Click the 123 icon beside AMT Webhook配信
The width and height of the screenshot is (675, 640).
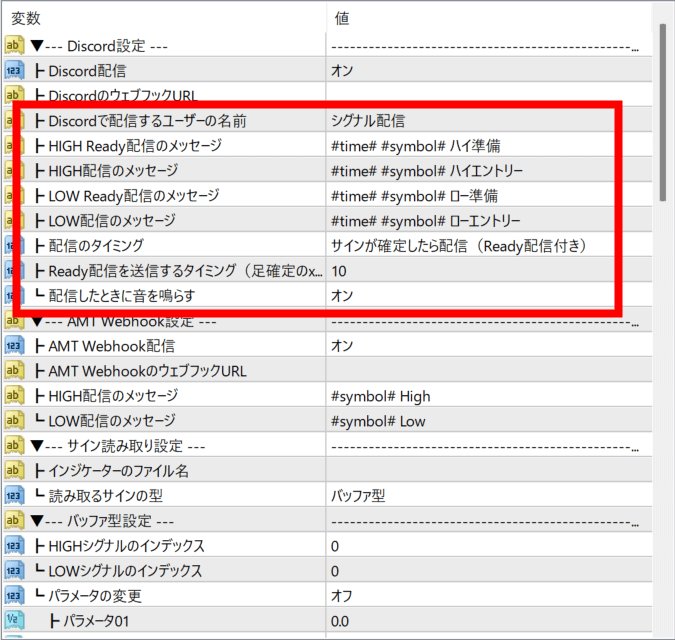coord(14,346)
